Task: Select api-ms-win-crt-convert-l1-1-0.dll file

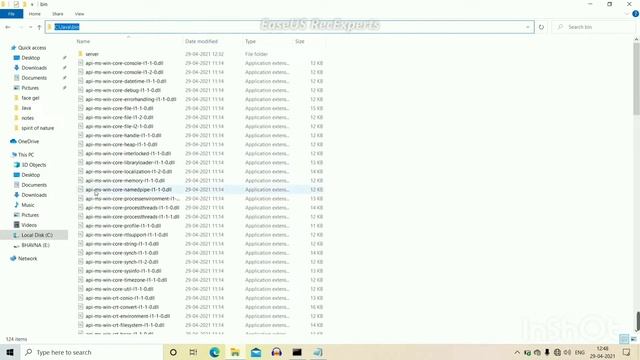Action: [x=122, y=307]
